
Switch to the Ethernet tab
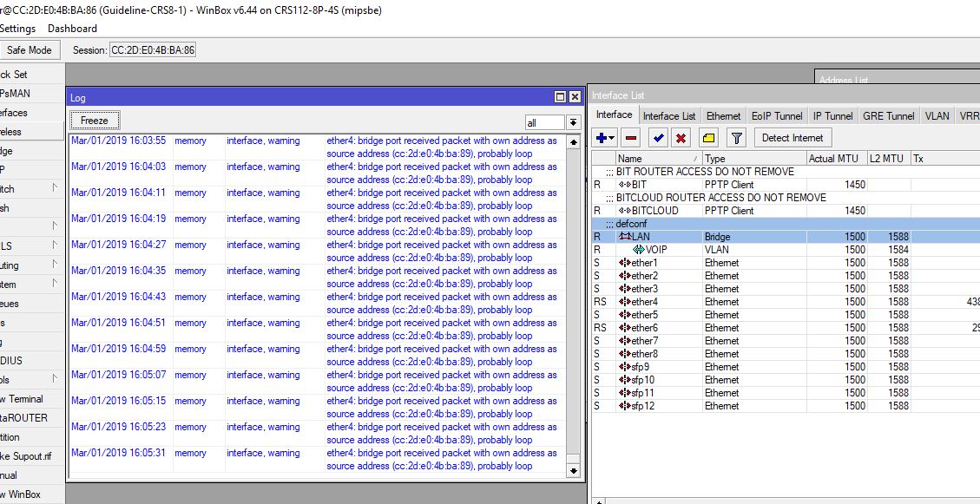[x=723, y=116]
